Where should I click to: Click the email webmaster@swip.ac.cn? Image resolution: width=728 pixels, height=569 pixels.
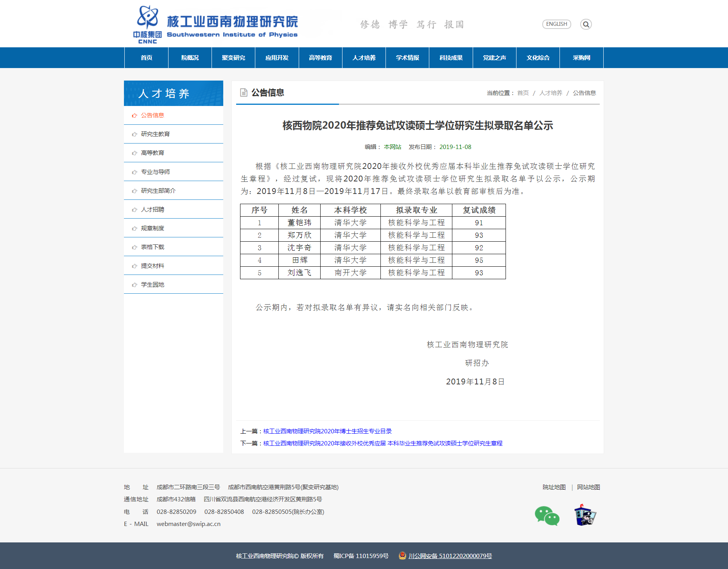188,524
